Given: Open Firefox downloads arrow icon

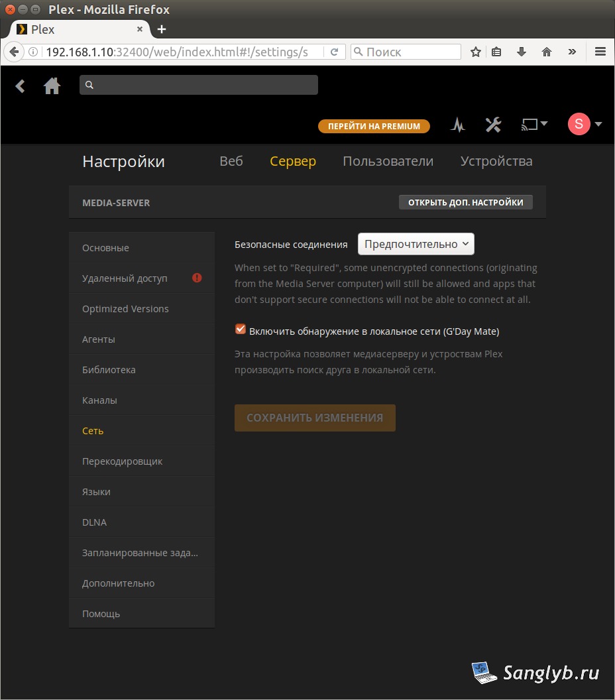Looking at the screenshot, I should click(x=522, y=52).
